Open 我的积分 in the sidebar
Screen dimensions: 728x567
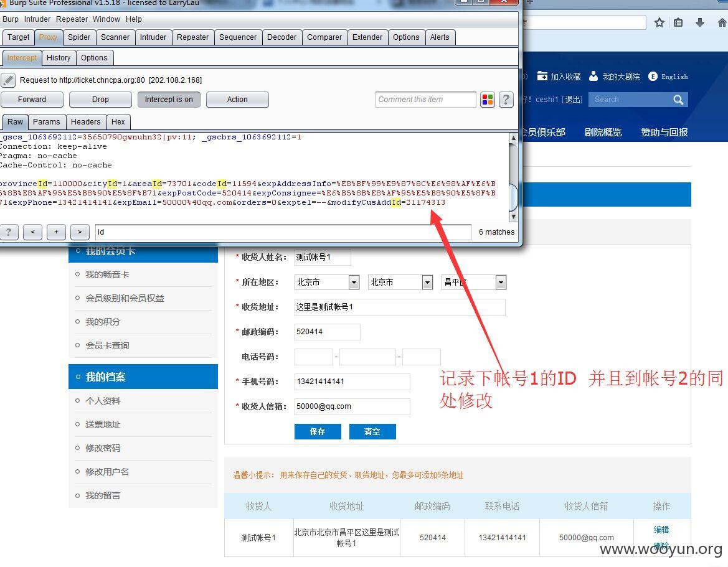(x=103, y=322)
